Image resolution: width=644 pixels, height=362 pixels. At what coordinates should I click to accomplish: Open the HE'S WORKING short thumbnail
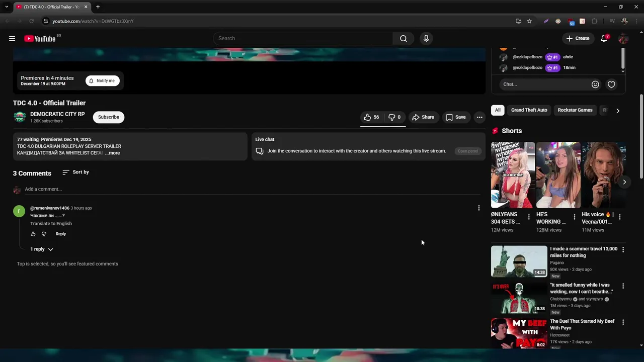pyautogui.click(x=558, y=175)
